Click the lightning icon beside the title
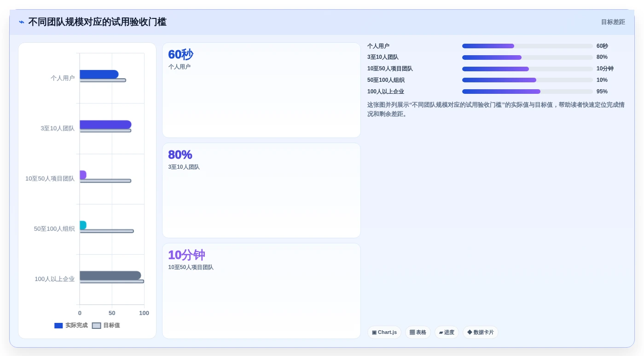Screen dimensions: 644x356 [x=22, y=22]
